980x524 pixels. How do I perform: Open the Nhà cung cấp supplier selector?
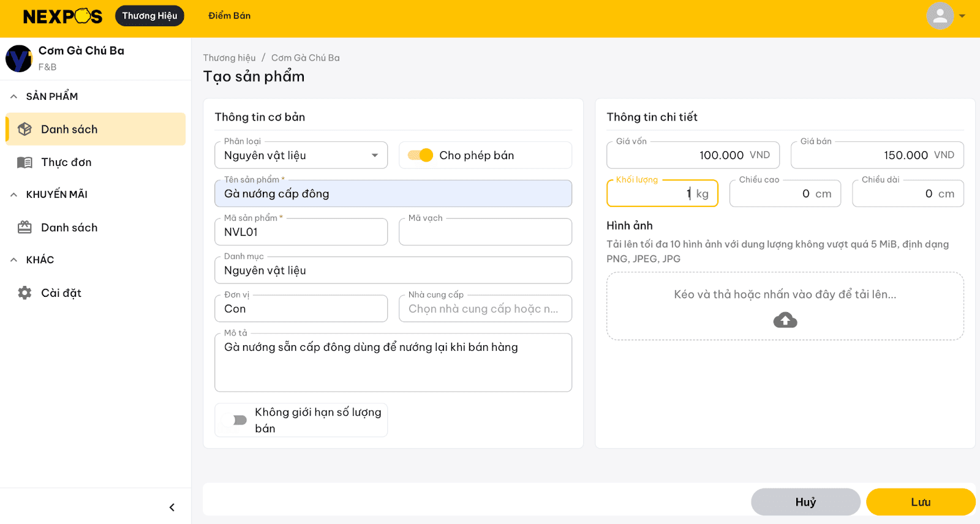(x=485, y=309)
